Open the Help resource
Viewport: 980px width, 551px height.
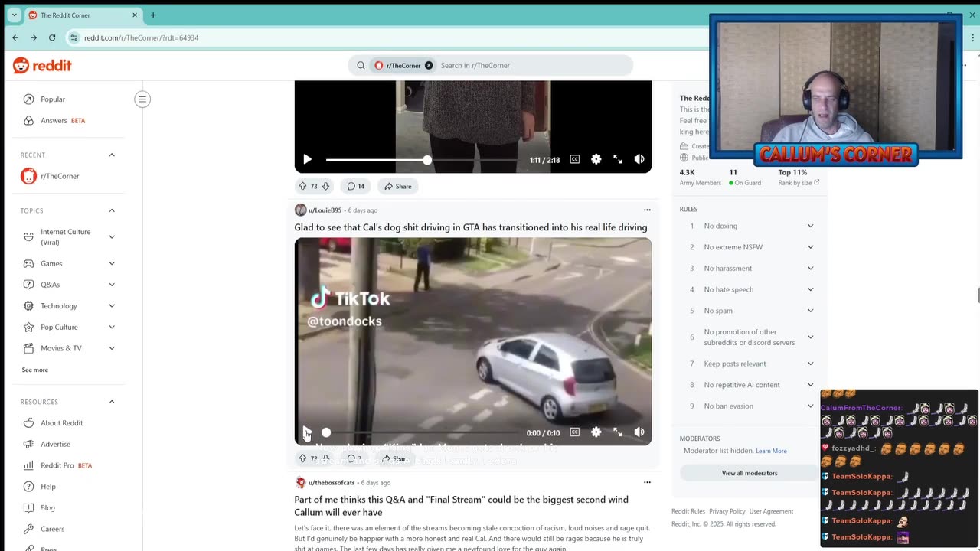click(x=48, y=486)
